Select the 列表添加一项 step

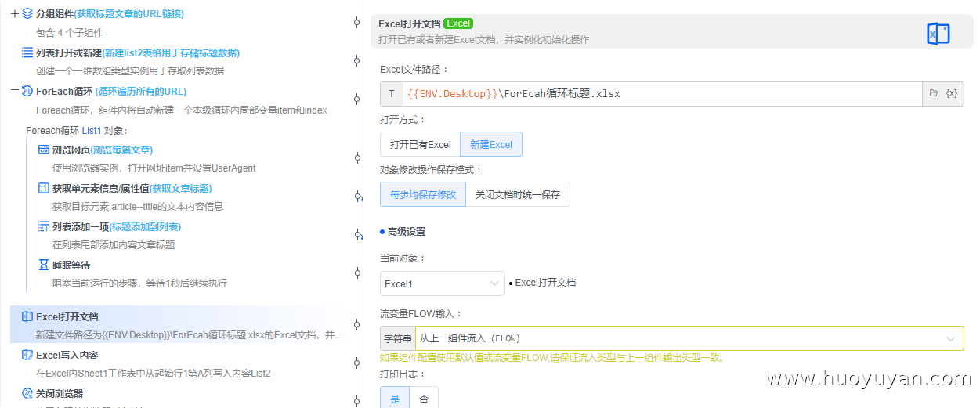[117, 226]
